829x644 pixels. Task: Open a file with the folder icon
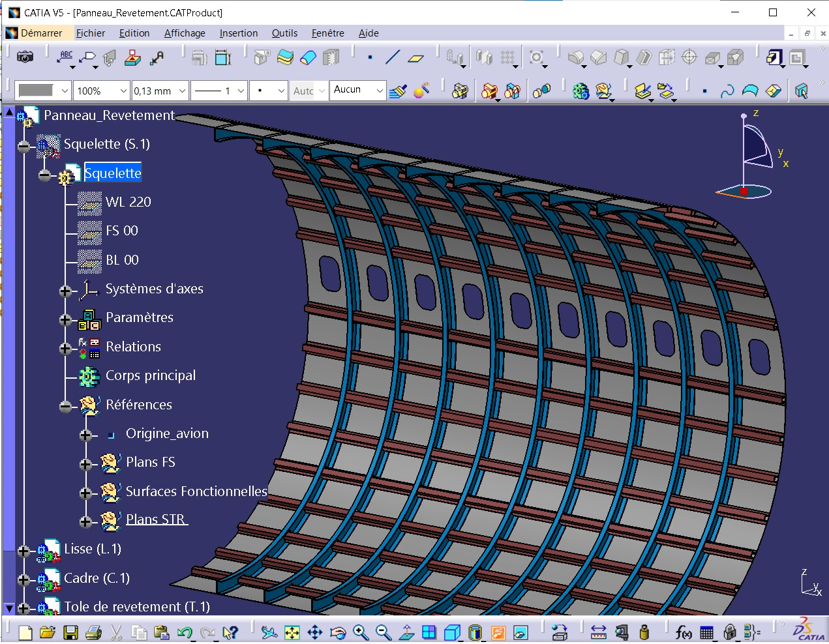tap(48, 632)
